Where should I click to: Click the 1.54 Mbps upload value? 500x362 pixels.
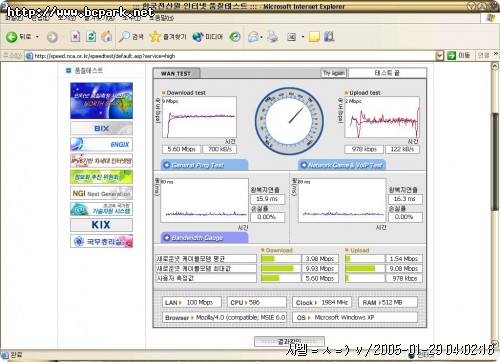coord(404,259)
